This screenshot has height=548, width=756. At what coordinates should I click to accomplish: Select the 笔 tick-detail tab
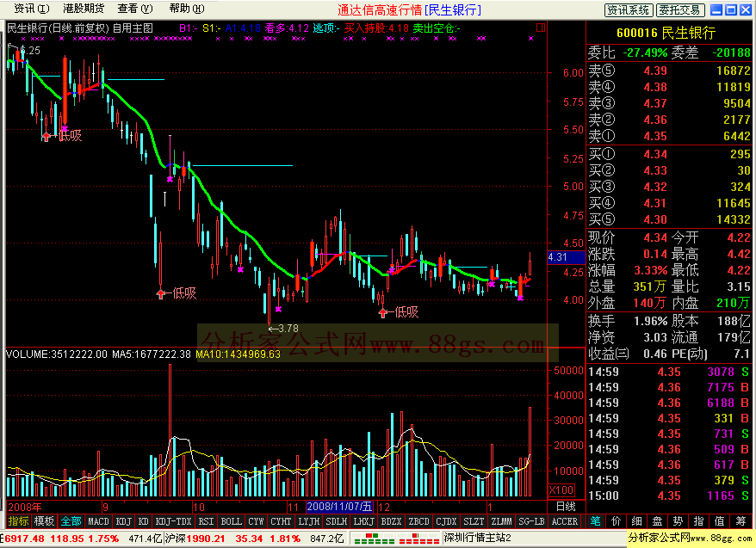tap(596, 521)
